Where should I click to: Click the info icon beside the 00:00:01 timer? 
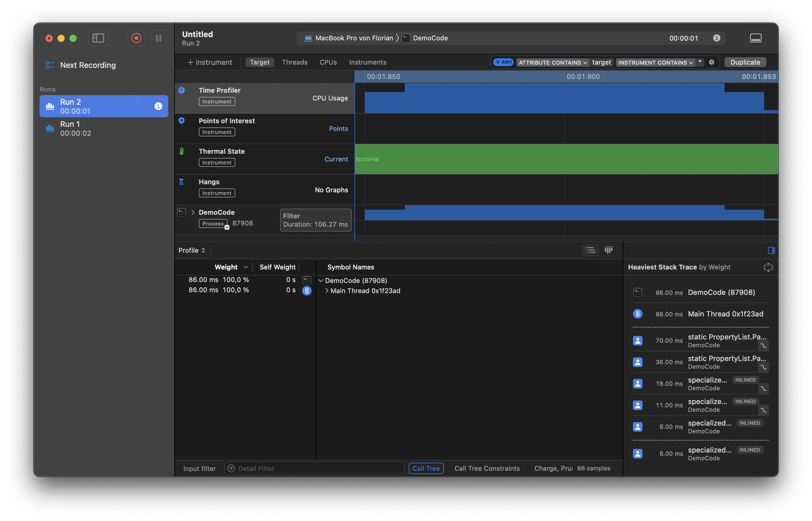click(716, 38)
